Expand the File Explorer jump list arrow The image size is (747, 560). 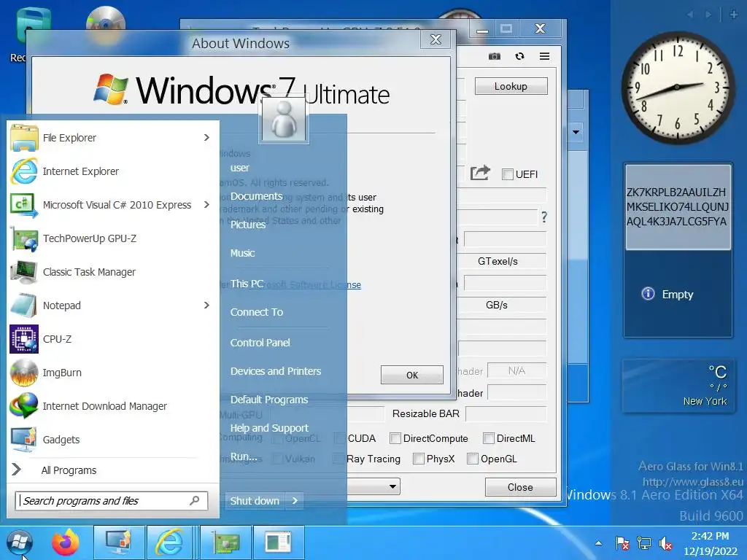pos(206,138)
